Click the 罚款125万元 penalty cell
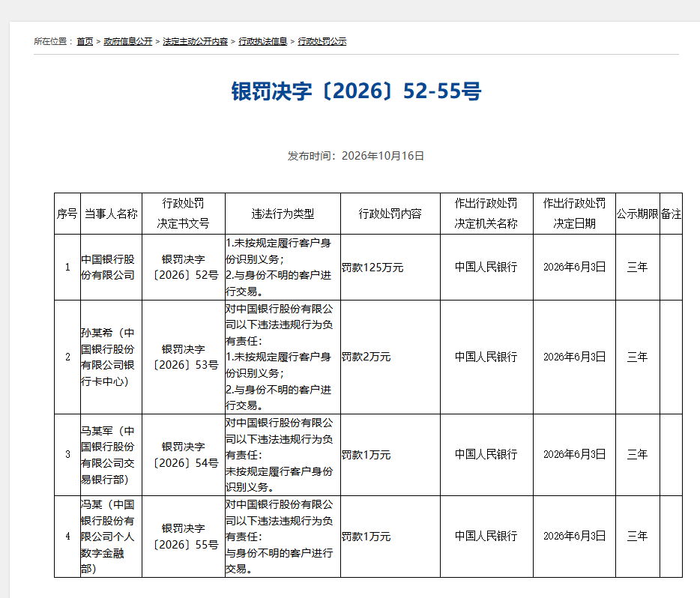The height and width of the screenshot is (598, 700). 390,268
